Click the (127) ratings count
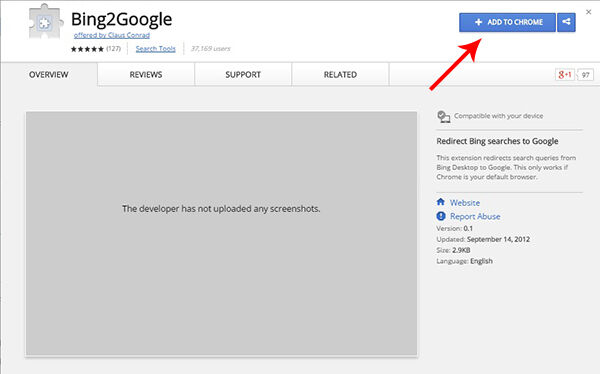The height and width of the screenshot is (374, 600). coord(113,49)
